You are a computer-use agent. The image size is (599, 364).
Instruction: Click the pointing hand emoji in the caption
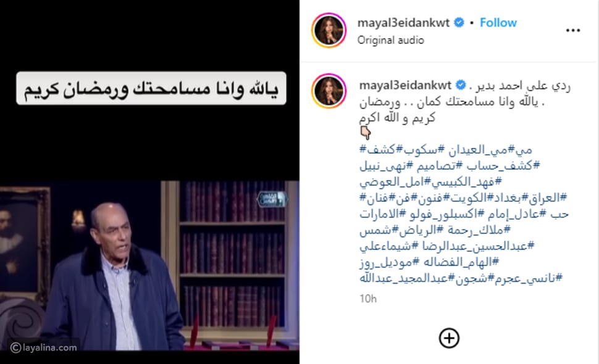pos(366,133)
